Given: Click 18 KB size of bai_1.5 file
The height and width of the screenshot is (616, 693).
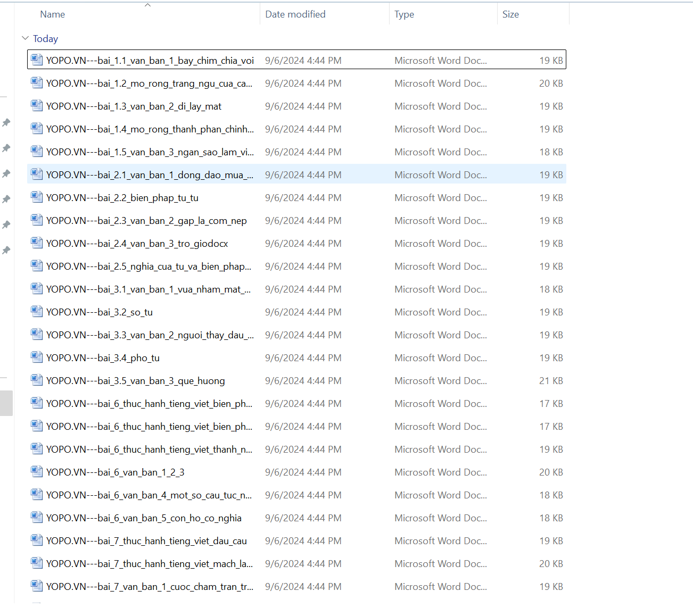Looking at the screenshot, I should pyautogui.click(x=551, y=152).
